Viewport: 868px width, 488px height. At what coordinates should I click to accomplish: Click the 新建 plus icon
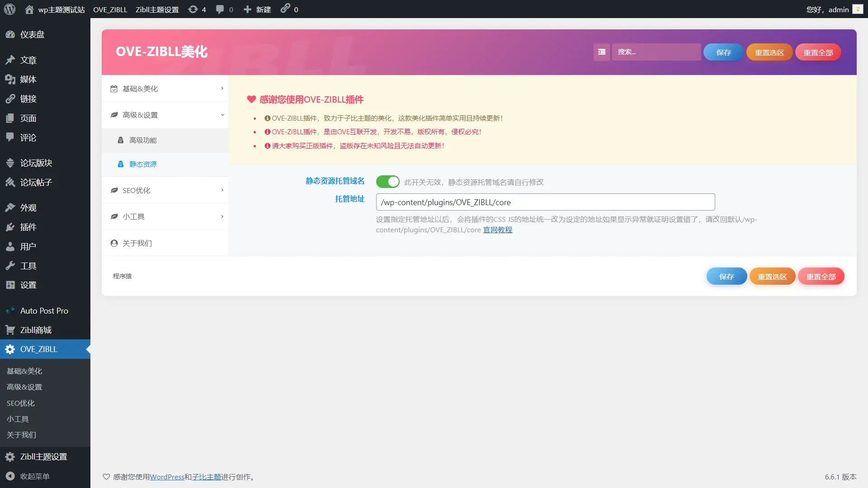246,9
